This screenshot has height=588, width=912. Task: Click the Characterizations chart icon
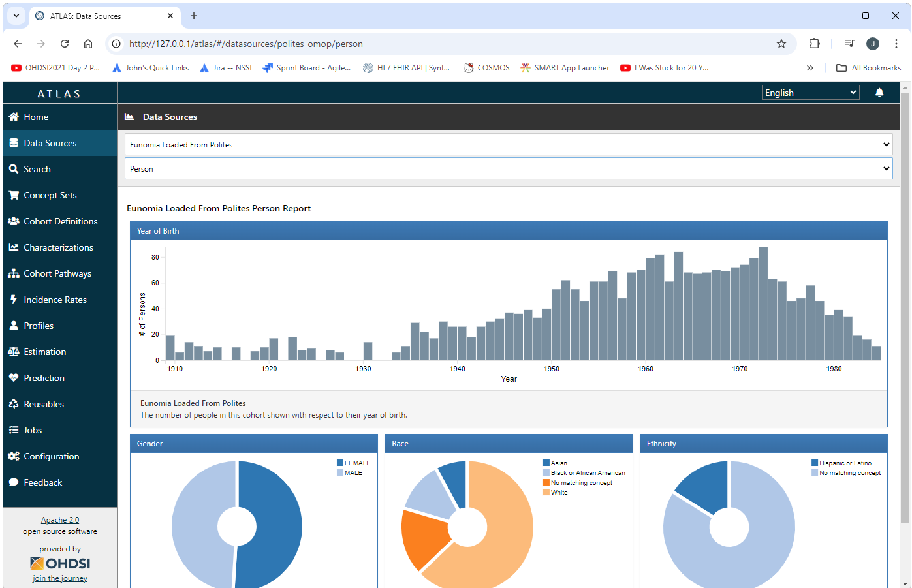(x=14, y=247)
